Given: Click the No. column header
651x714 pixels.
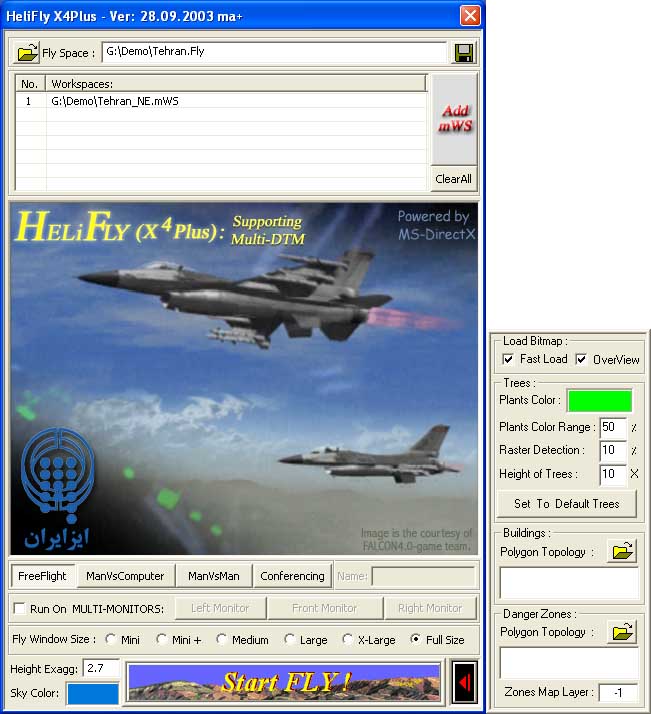Looking at the screenshot, I should [30, 84].
